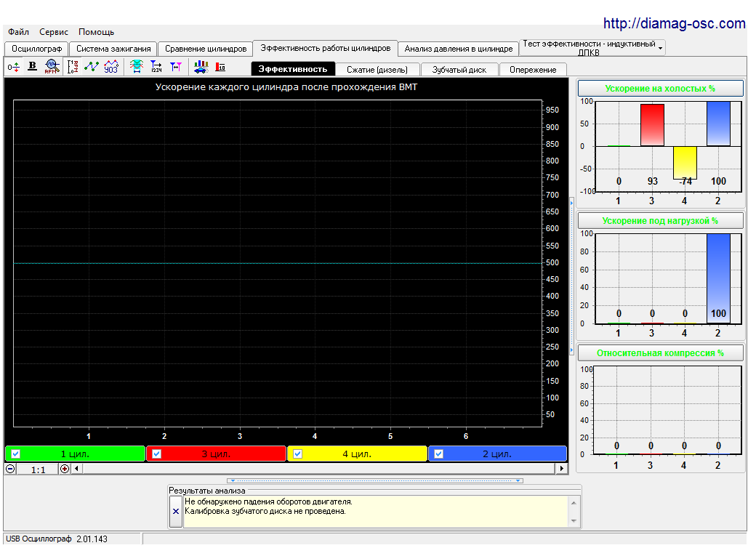Click the 903 degree markers icon
Screen dimensions: 756x548
[111, 67]
